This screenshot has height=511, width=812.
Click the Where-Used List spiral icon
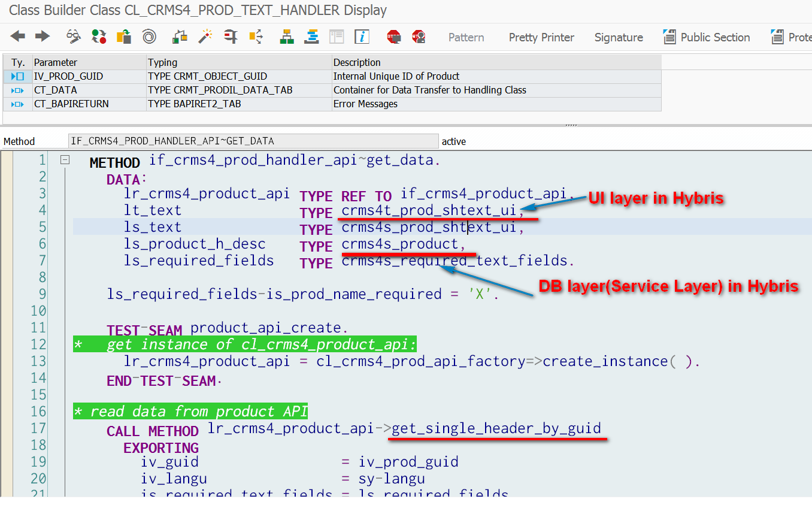[x=149, y=37]
